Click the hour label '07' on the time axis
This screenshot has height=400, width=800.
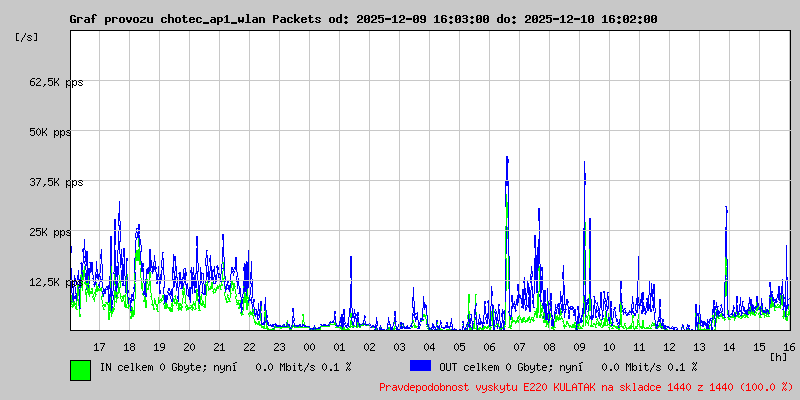tap(519, 347)
